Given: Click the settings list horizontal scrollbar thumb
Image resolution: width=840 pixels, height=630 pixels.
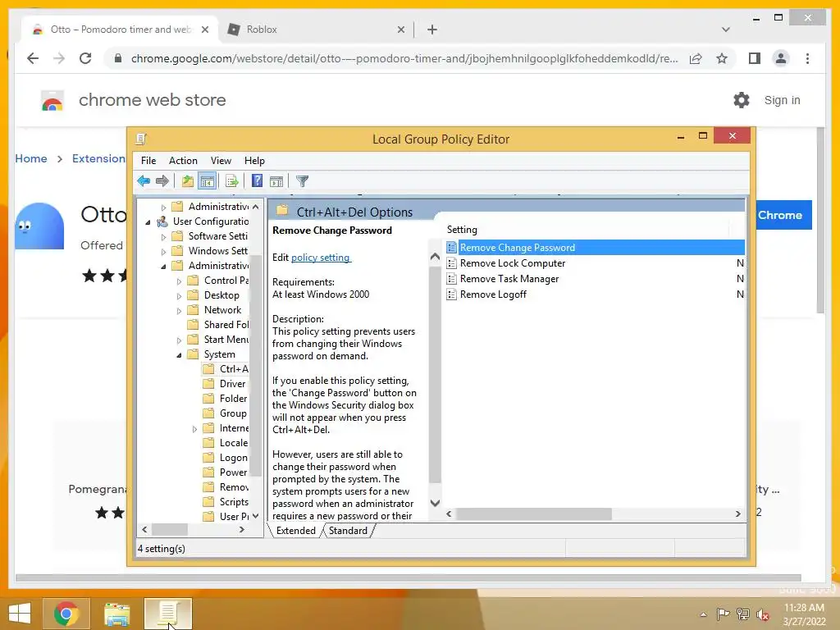Looking at the screenshot, I should point(533,514).
